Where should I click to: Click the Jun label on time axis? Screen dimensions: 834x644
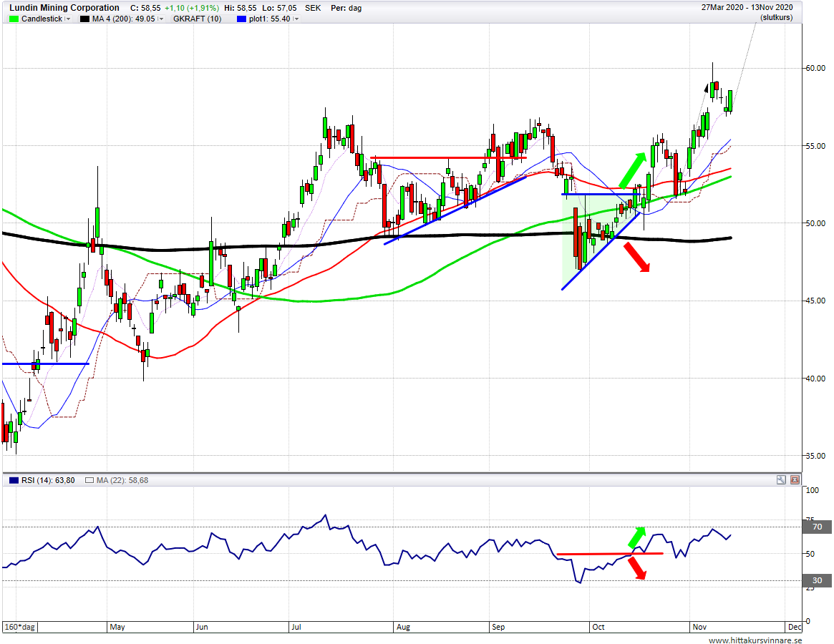(202, 627)
